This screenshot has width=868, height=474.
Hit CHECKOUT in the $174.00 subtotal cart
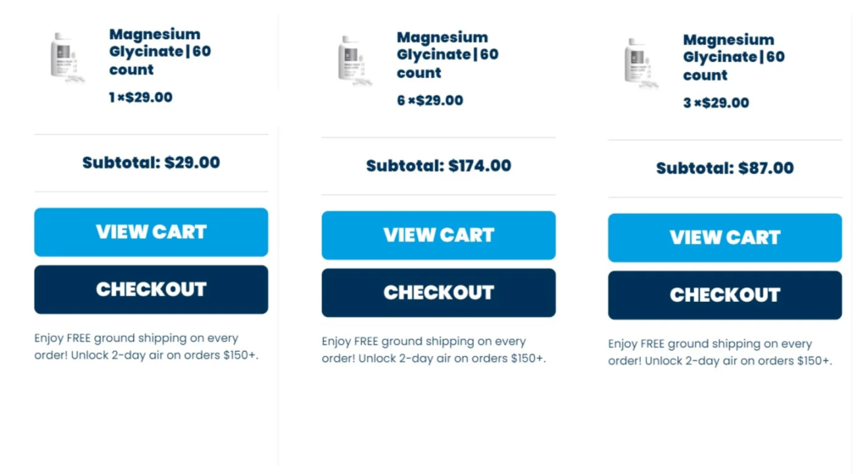coord(438,293)
